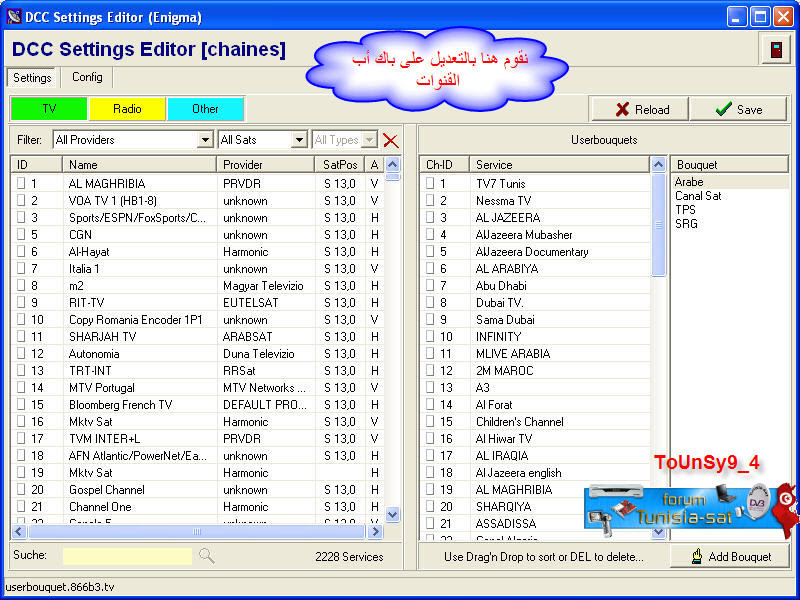Select the Dubai TV. service row
This screenshot has width=800, height=600.
[x=535, y=303]
